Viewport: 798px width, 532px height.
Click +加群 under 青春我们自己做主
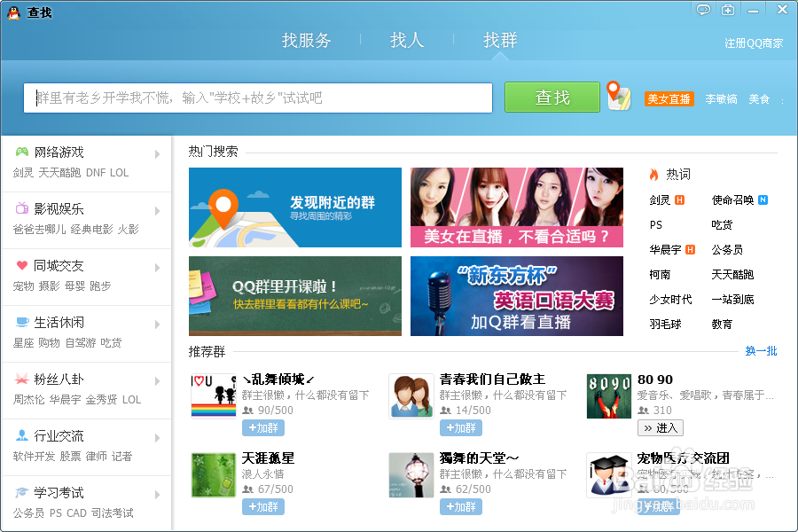click(x=460, y=428)
